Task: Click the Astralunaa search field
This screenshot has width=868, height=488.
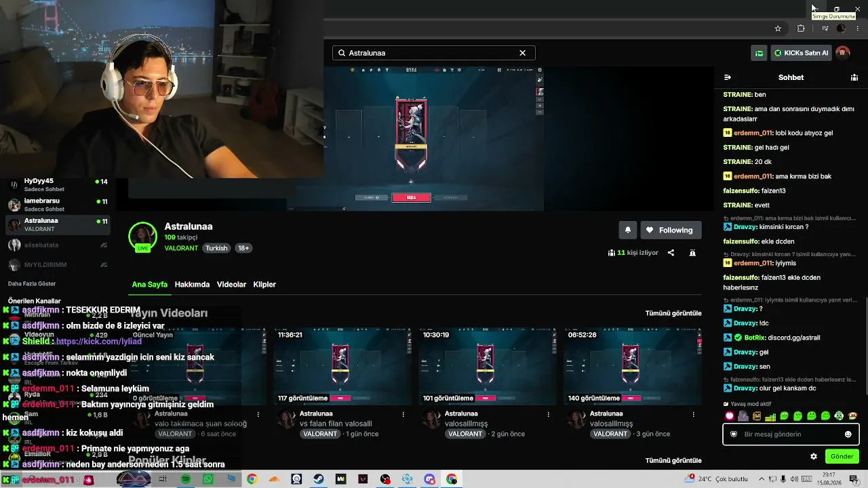Action: [x=434, y=53]
